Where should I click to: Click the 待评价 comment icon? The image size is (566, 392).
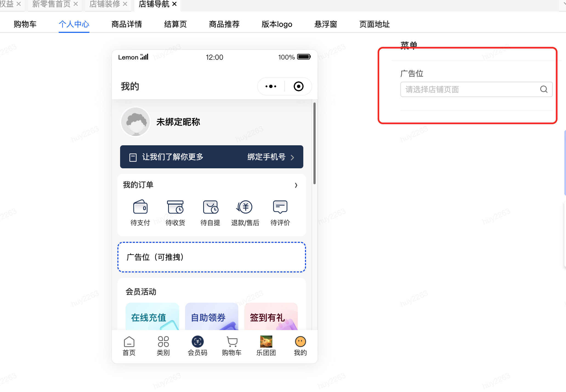click(280, 207)
